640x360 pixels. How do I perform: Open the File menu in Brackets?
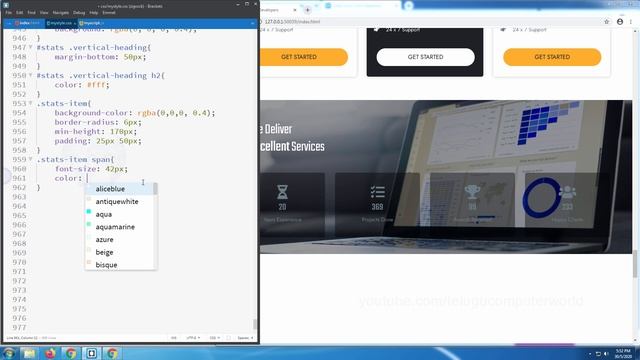coord(8,13)
